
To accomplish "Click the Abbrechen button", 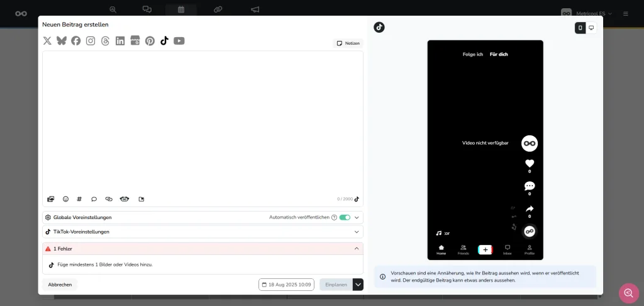I will 60,285.
